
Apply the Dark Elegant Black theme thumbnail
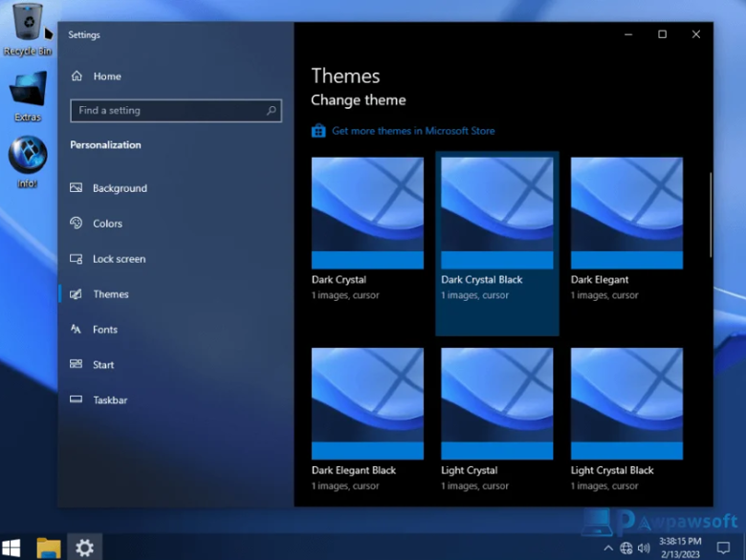pos(367,403)
